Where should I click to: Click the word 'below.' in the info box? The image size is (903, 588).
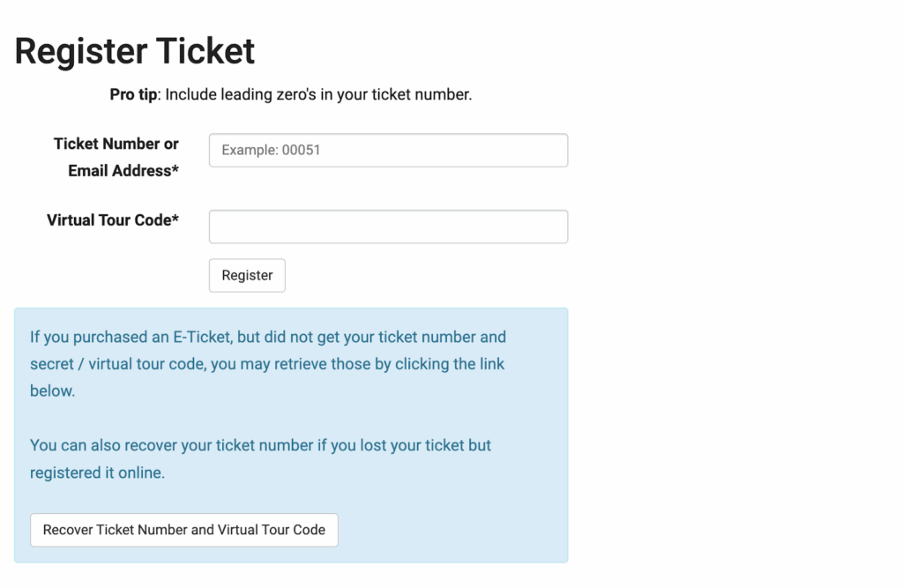point(52,391)
